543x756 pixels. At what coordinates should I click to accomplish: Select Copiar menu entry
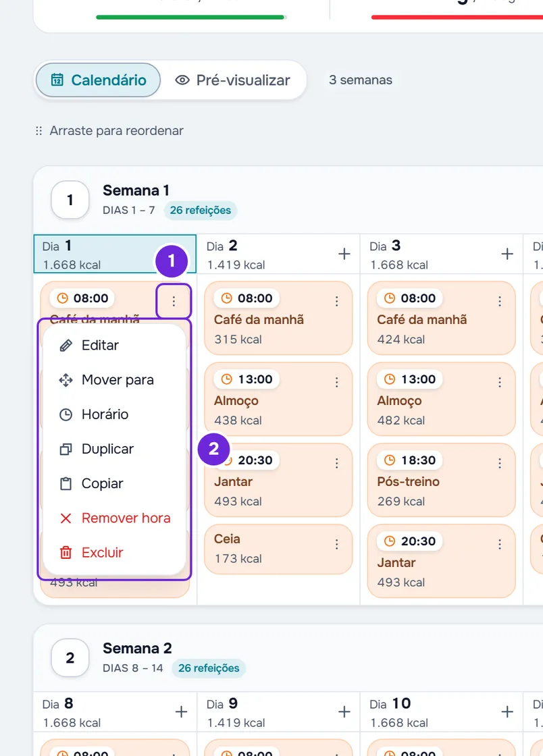click(114, 483)
